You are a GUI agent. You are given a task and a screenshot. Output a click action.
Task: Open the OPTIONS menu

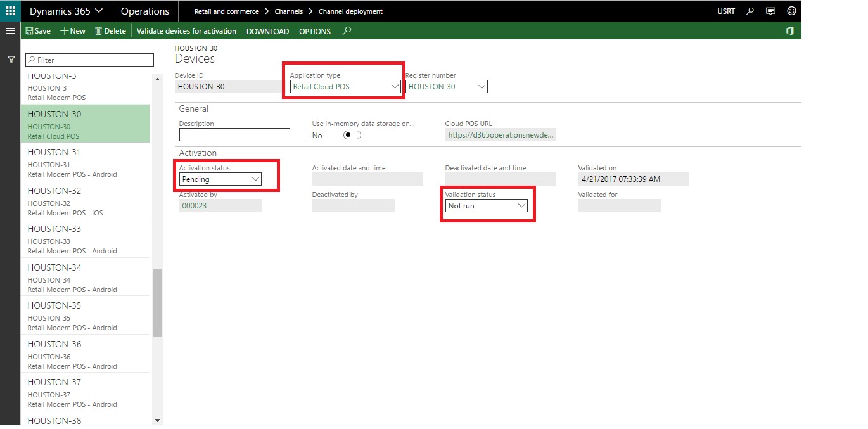coord(315,31)
